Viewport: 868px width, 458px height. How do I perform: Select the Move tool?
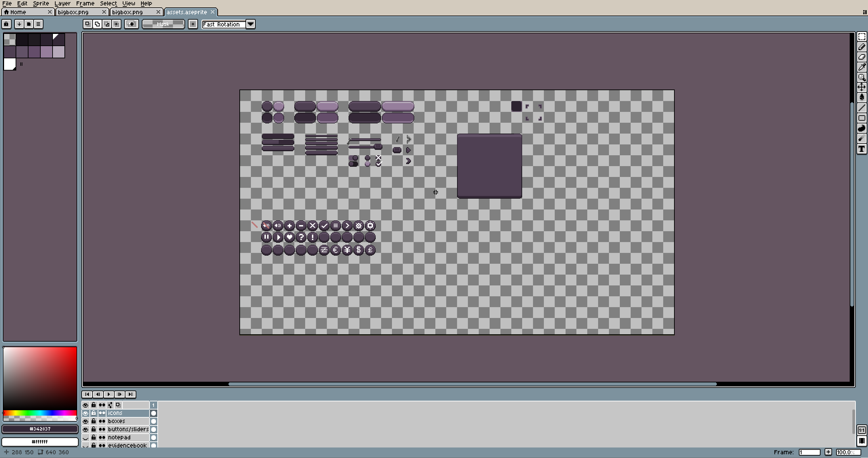[x=862, y=87]
